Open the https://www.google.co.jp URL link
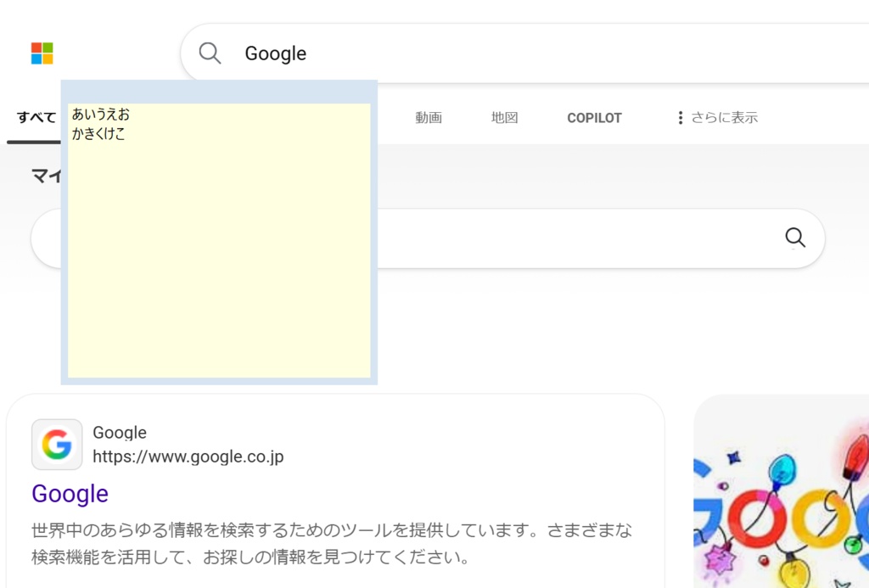 (x=188, y=456)
